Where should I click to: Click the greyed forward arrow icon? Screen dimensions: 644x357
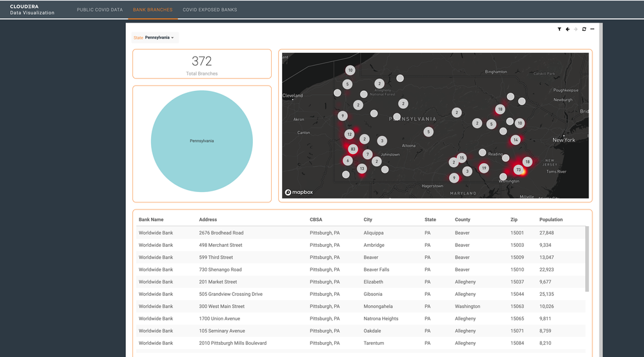coord(576,29)
